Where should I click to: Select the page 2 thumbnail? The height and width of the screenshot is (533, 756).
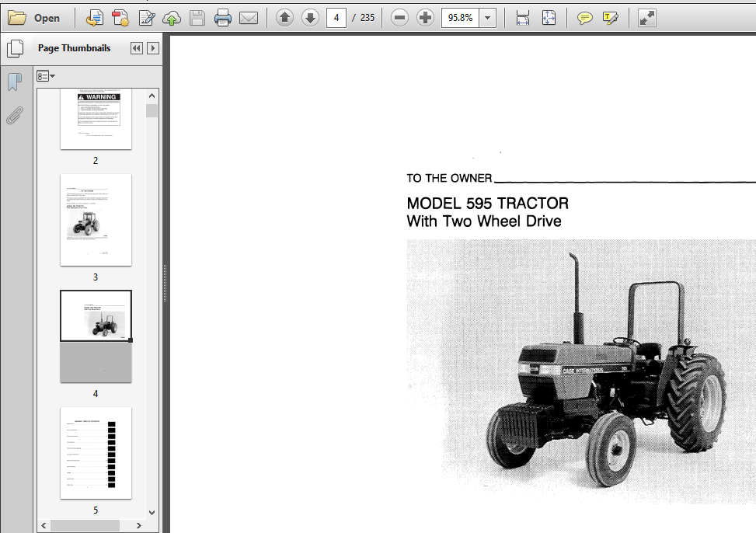(x=96, y=119)
